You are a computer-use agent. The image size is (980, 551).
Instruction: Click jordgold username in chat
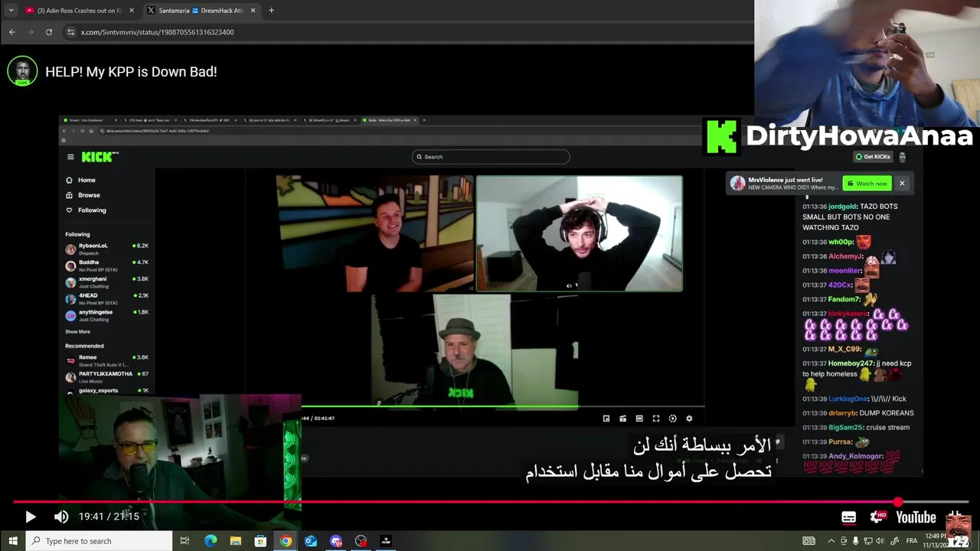(x=842, y=207)
